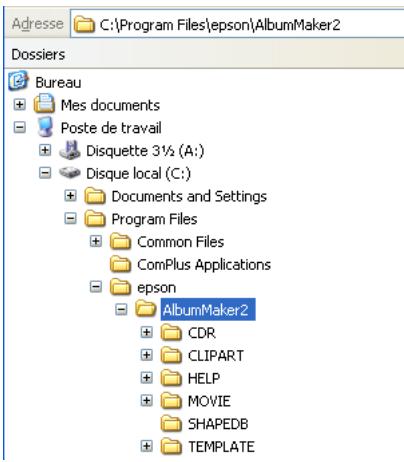Select the Poste de travail label

click(x=111, y=128)
